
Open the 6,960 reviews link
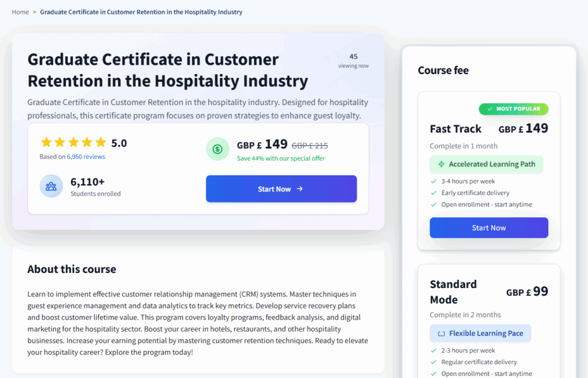[86, 157]
